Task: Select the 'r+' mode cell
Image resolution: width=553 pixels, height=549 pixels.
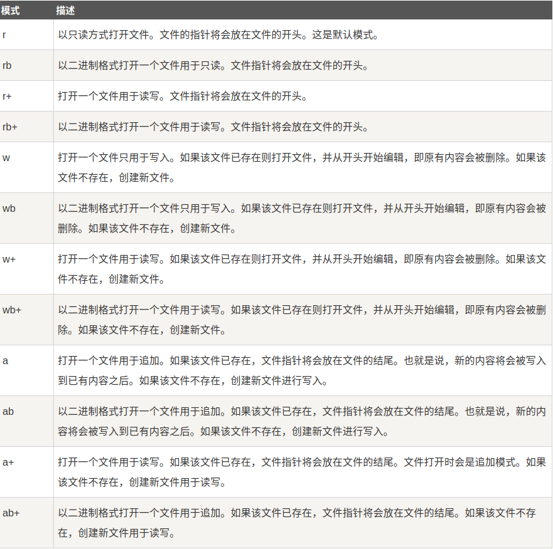Action: (x=26, y=96)
